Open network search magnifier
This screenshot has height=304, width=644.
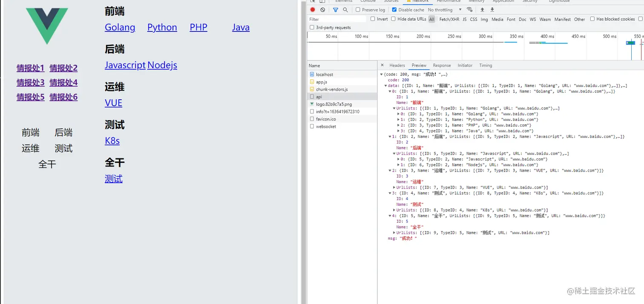click(345, 10)
